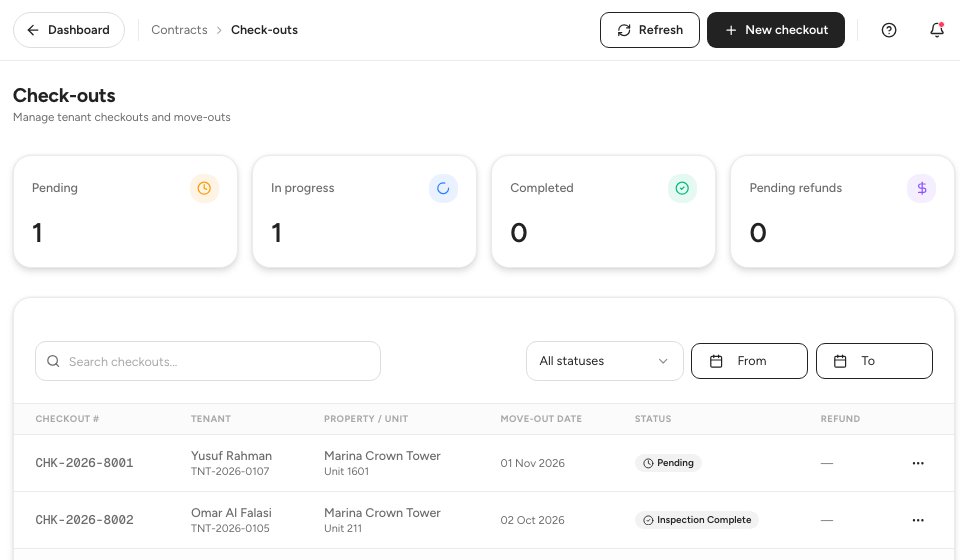Click move-out date 02 Oct 2026
The width and height of the screenshot is (960, 560).
click(533, 520)
